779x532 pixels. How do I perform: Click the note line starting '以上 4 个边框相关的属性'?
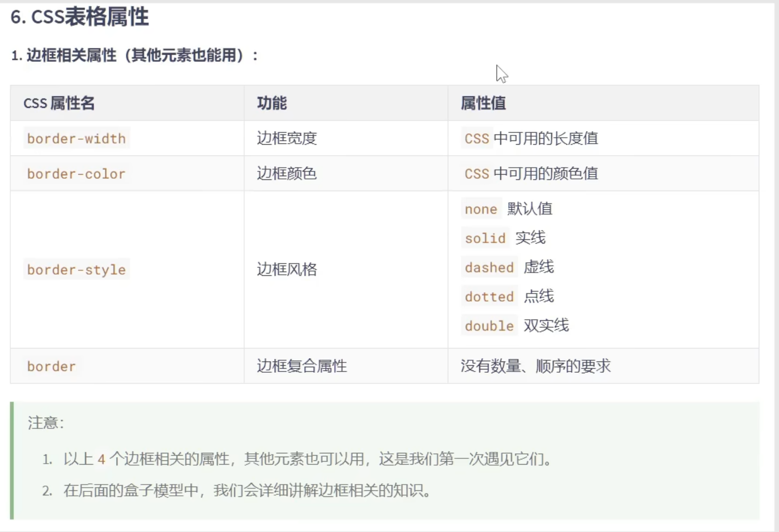click(x=308, y=459)
